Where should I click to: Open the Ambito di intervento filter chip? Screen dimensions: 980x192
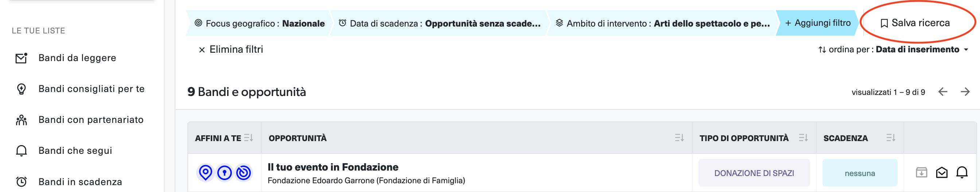[662, 23]
